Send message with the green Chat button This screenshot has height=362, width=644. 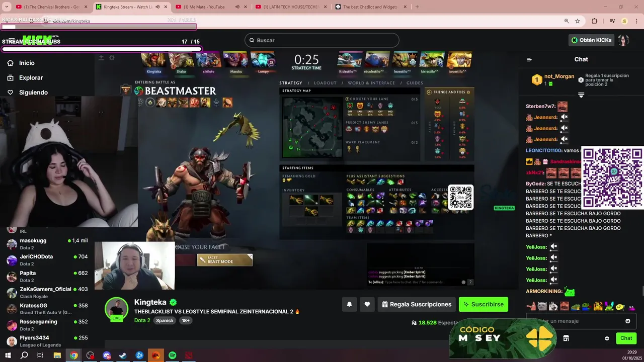click(626, 338)
